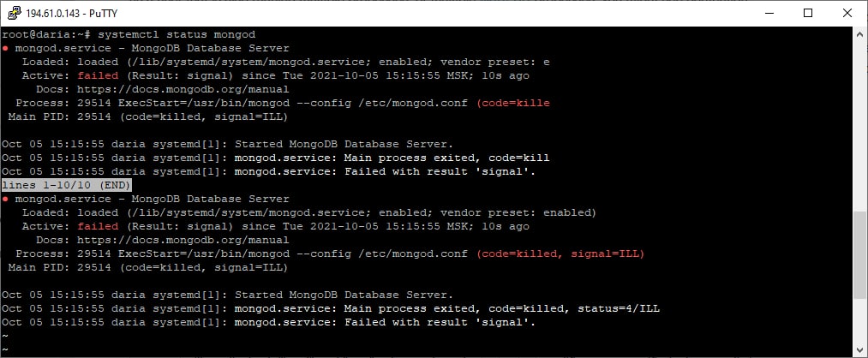This screenshot has height=358, width=868.
Task: Click the red '(code=killed, signal=ILL)' text
Action: pos(560,254)
